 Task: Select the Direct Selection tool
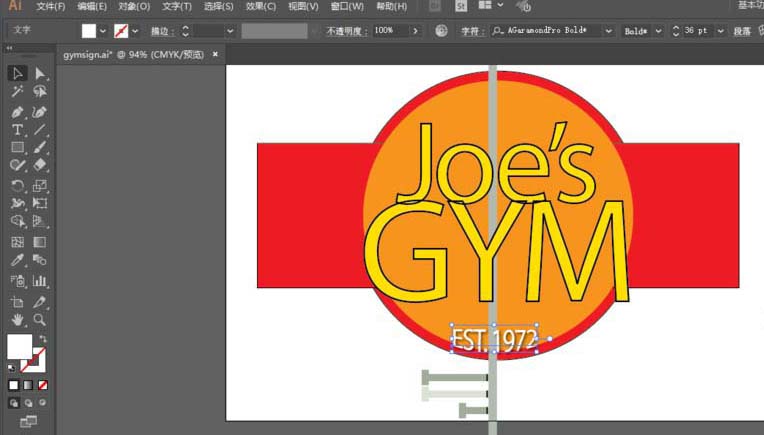click(40, 73)
